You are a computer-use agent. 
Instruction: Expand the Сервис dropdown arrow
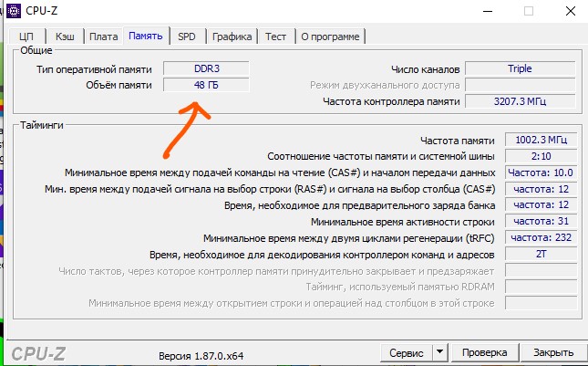coord(440,353)
